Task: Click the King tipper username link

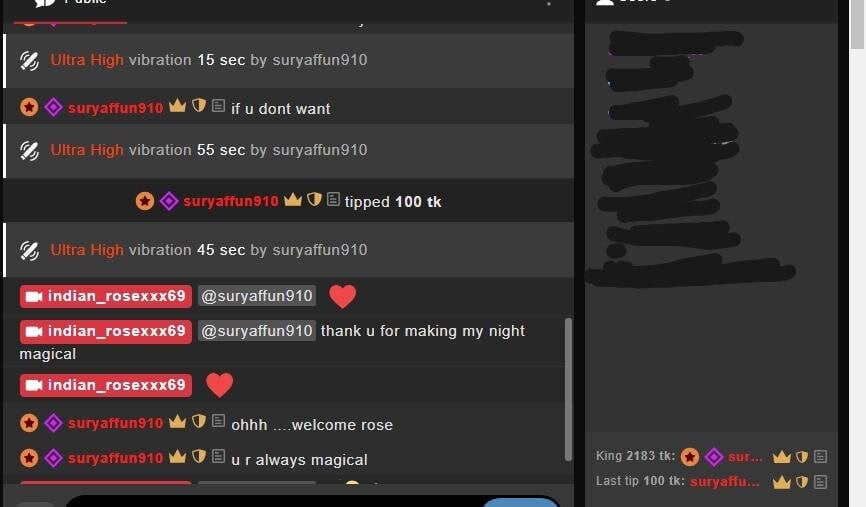Action: 745,457
